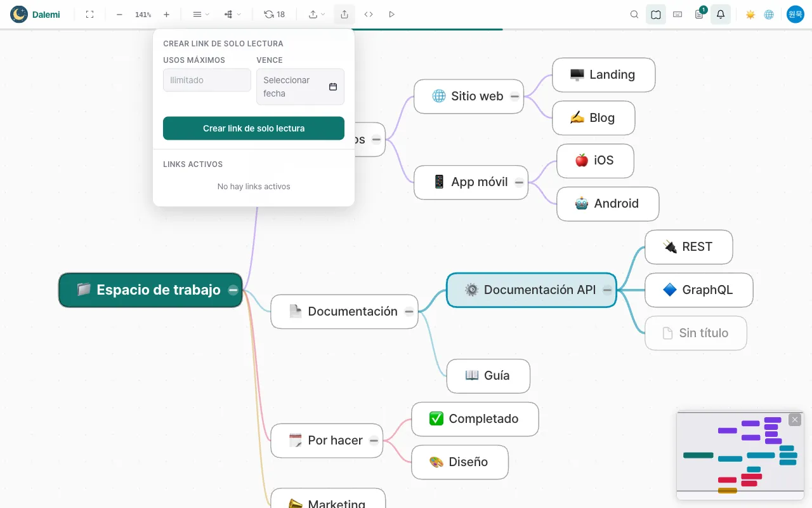The height and width of the screenshot is (508, 812).
Task: Zoom in with the plus button
Action: tap(166, 14)
